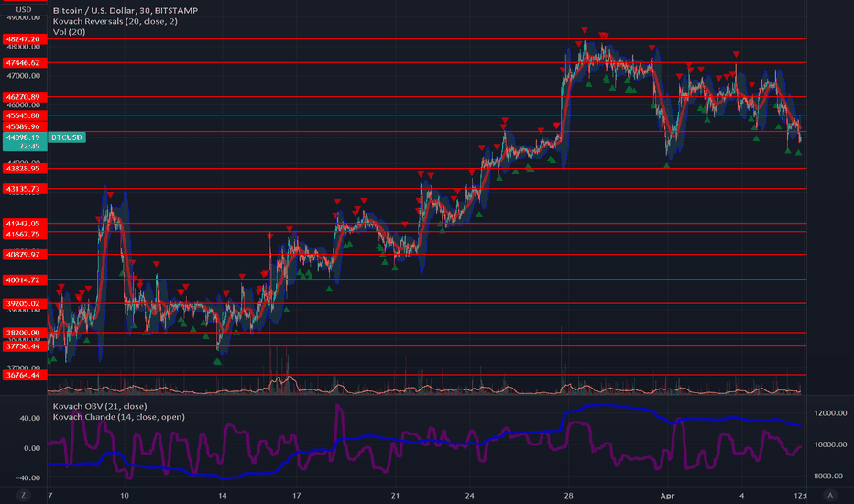Viewport: 854px width, 504px height.
Task: Select the 'Kovach Reversals (20, close, 2)' indicator legend
Action: click(115, 21)
